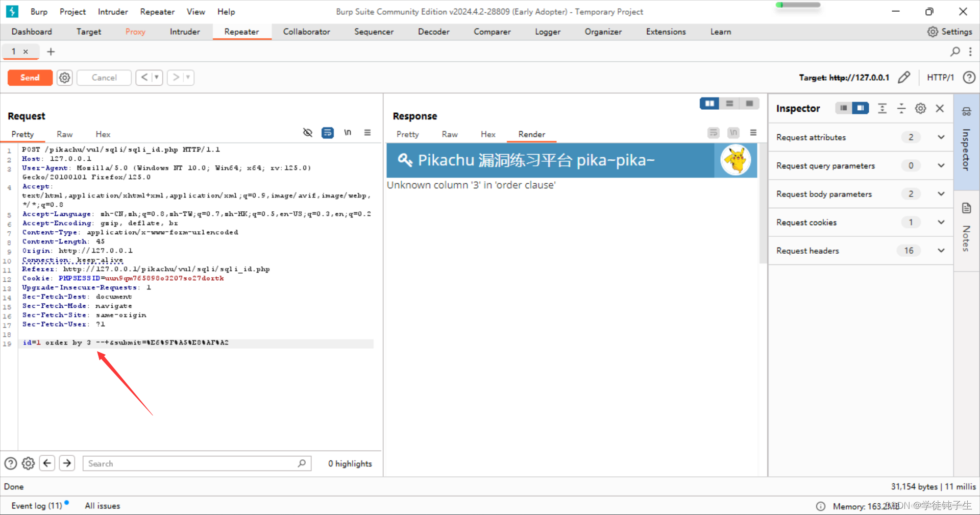
Task: Open the Repeater tab options menu
Action: click(970, 52)
